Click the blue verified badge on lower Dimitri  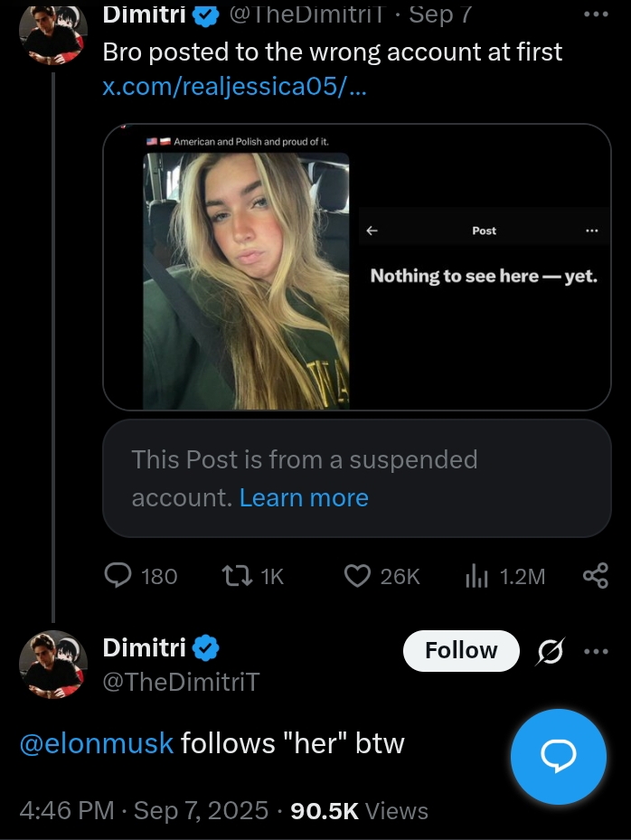click(207, 647)
